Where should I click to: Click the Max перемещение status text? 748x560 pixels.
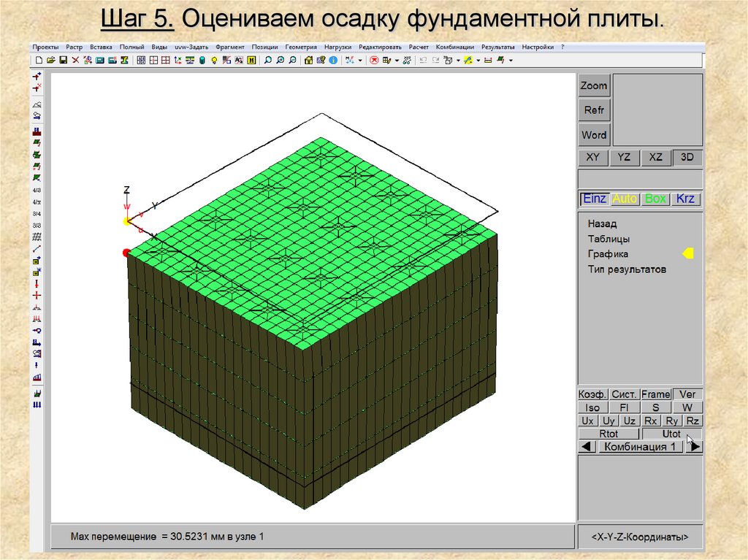point(167,537)
